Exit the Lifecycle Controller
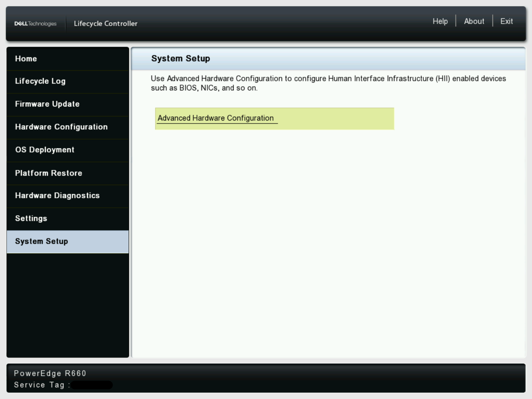Screen dimensions: 532x399 pos(507,21)
